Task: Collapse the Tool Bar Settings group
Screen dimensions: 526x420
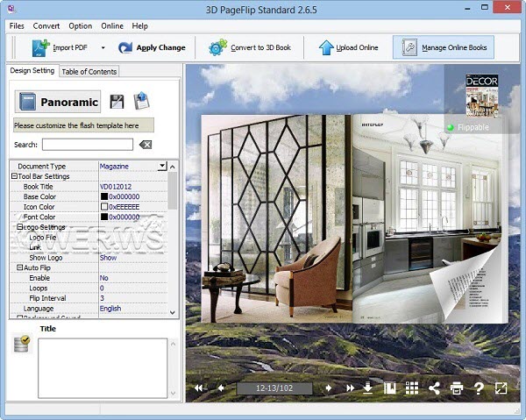Action: pos(14,176)
